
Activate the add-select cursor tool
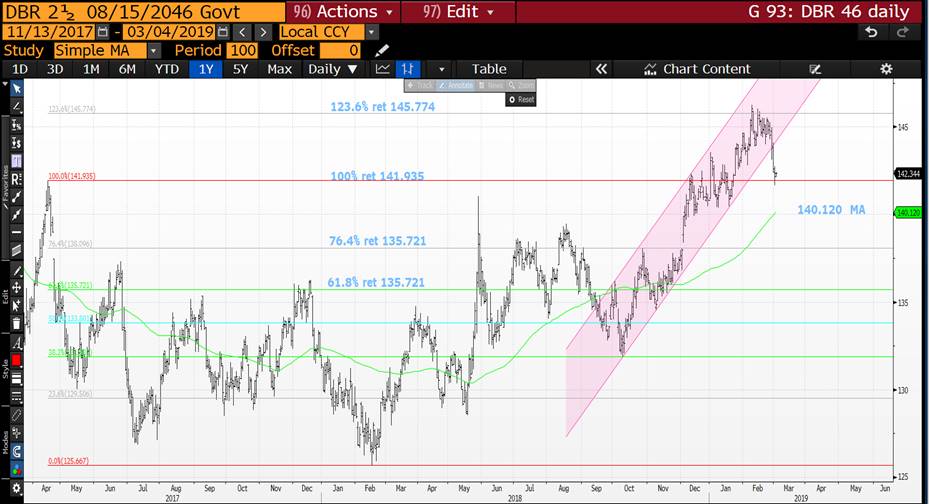click(x=17, y=306)
